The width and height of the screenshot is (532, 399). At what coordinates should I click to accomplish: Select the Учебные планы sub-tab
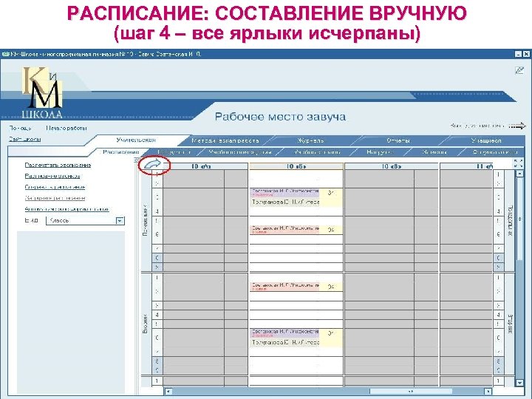click(x=317, y=152)
